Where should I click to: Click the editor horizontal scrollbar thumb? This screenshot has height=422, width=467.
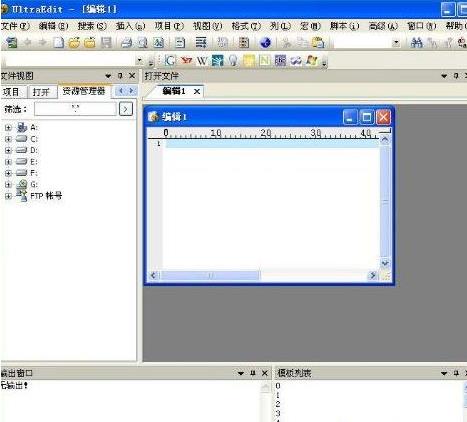pos(210,275)
